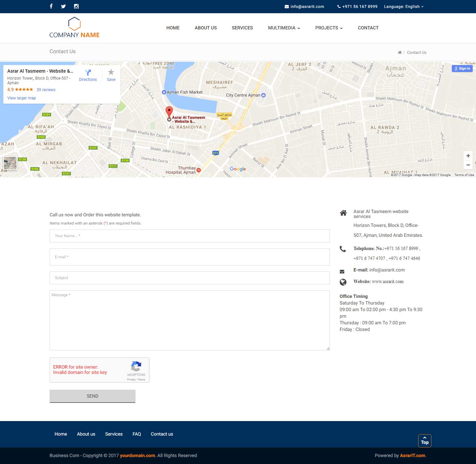
Task: Open yourdomain.com footer link
Action: click(x=138, y=455)
